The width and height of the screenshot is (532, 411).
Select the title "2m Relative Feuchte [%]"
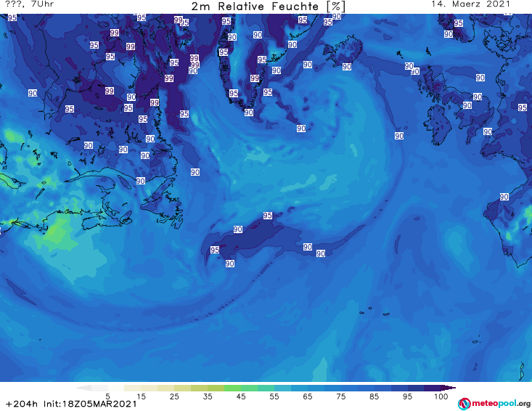click(269, 7)
